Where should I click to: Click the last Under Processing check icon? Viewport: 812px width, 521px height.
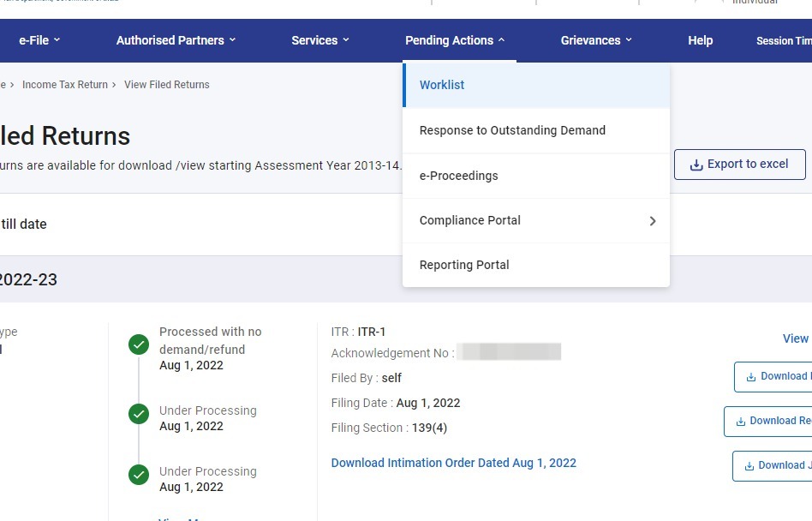tap(139, 475)
